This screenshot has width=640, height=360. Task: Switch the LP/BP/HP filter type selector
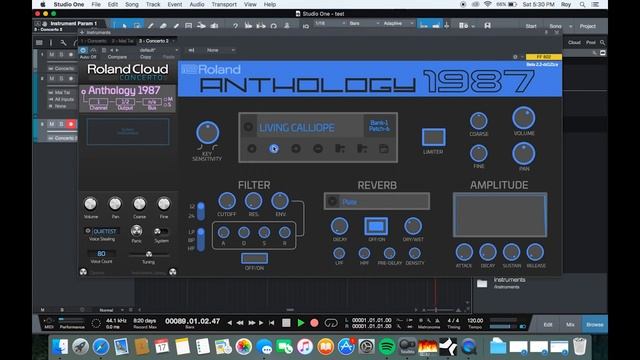pyautogui.click(x=201, y=239)
